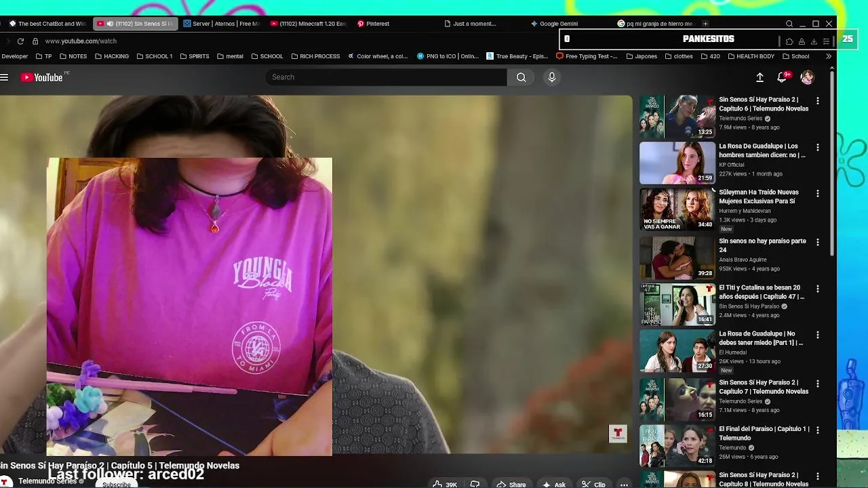Open the clothes bookmark folder
Screen dimensions: 868x488
point(678,56)
